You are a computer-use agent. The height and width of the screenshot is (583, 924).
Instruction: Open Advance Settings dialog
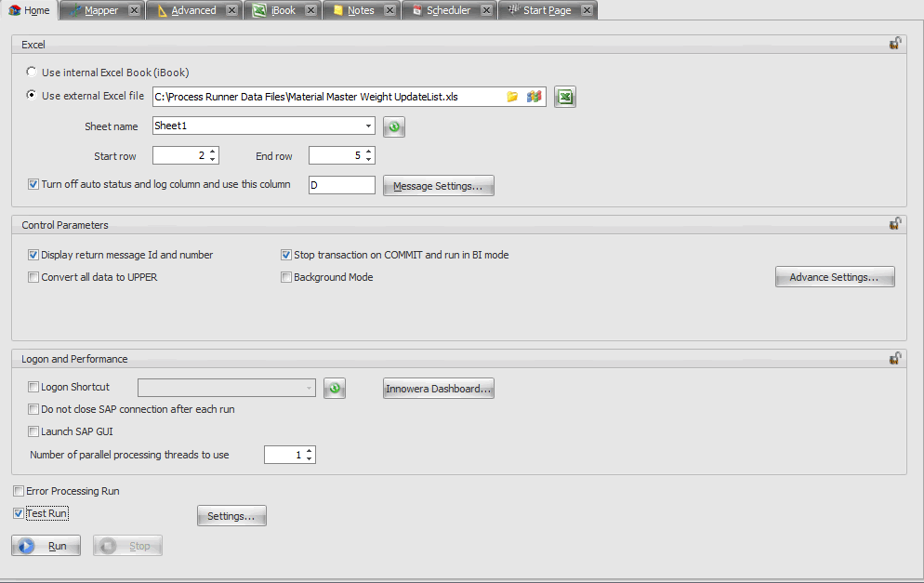(x=834, y=277)
